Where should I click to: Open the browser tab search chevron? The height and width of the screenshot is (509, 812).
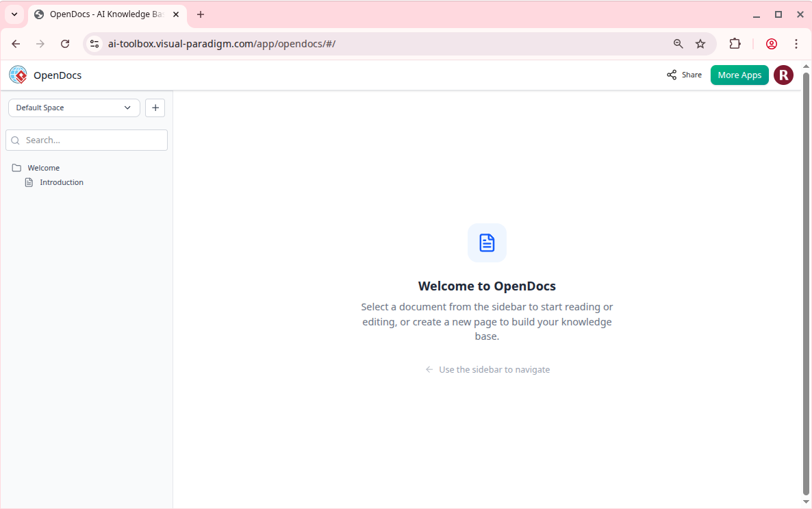pyautogui.click(x=14, y=14)
